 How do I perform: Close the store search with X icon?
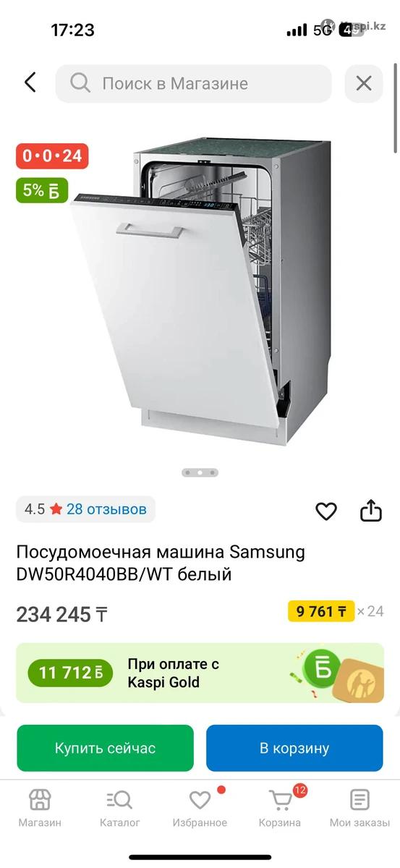tap(364, 83)
